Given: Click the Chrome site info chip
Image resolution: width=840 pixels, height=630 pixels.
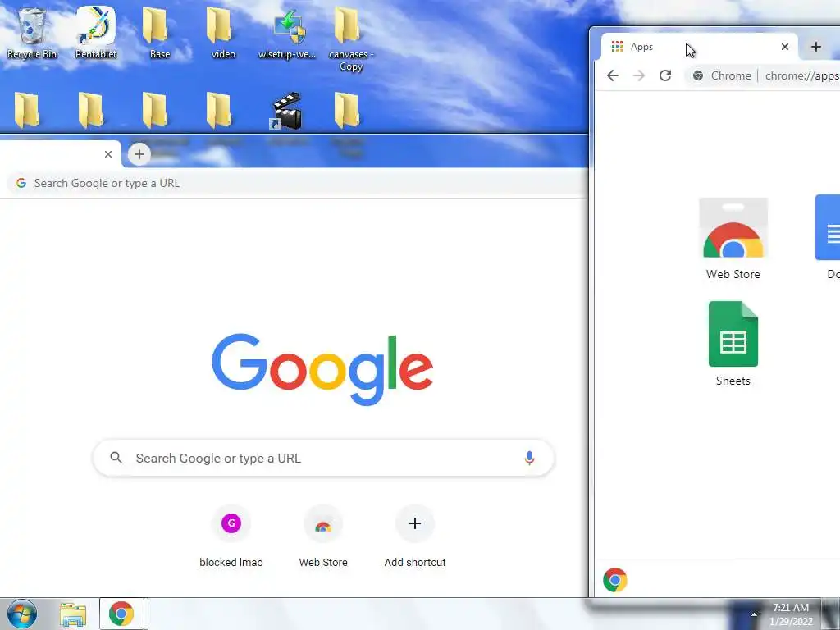Looking at the screenshot, I should 722,75.
